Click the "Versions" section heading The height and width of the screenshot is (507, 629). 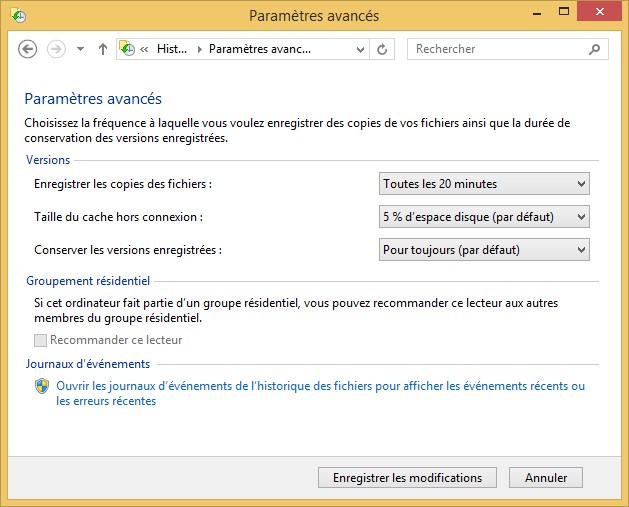coord(48,160)
